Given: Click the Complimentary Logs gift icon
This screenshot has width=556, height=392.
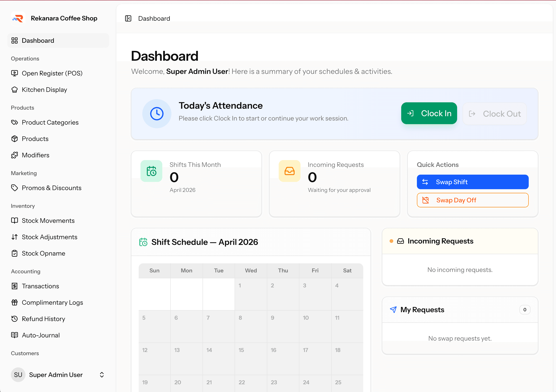Looking at the screenshot, I should click(15, 302).
